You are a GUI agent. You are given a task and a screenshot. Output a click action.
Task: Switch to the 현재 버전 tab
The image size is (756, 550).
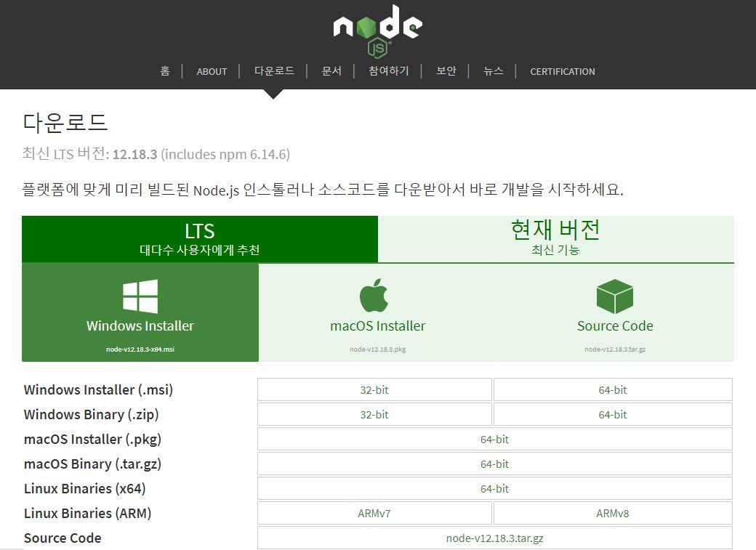[x=556, y=239]
